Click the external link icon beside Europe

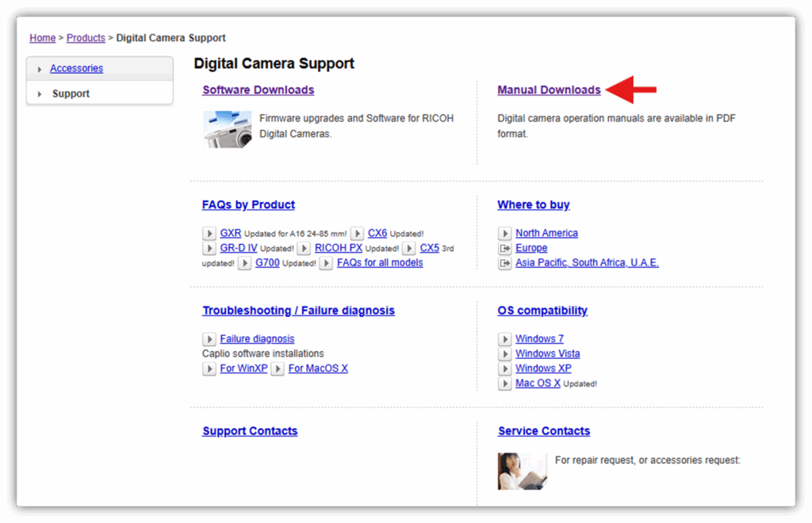(505, 248)
